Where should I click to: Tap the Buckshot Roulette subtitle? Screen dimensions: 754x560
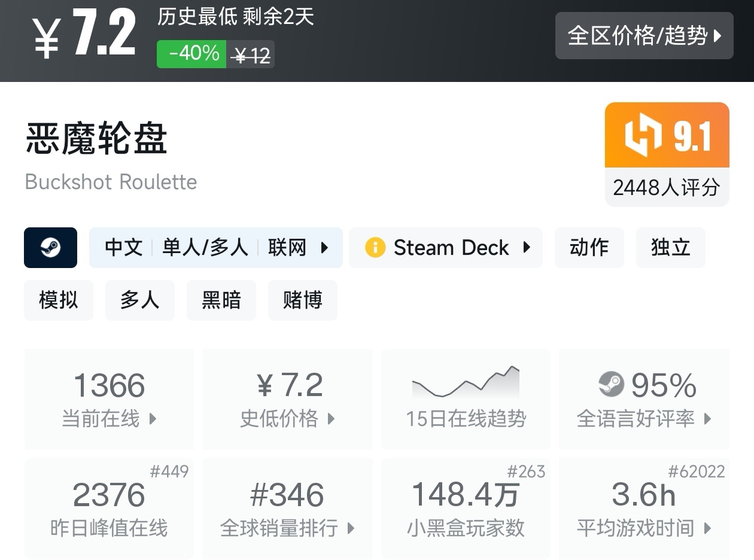[111, 182]
